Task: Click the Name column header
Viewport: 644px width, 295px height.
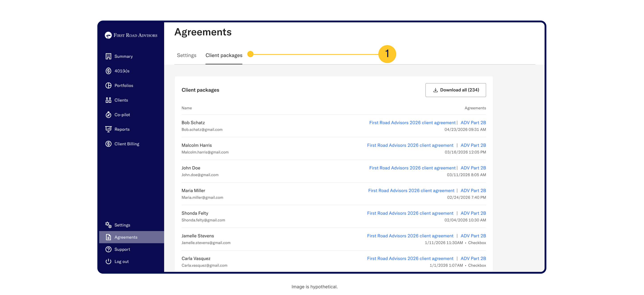Action: point(186,108)
